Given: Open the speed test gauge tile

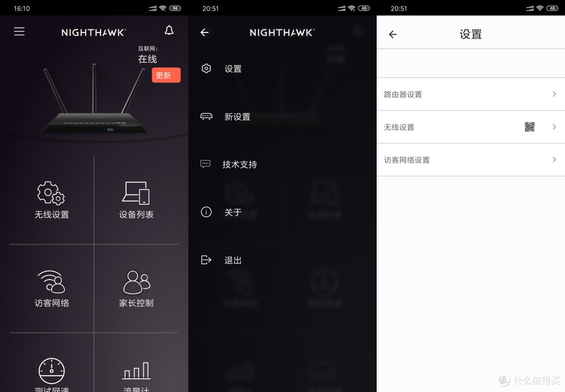Looking at the screenshot, I should [51, 374].
